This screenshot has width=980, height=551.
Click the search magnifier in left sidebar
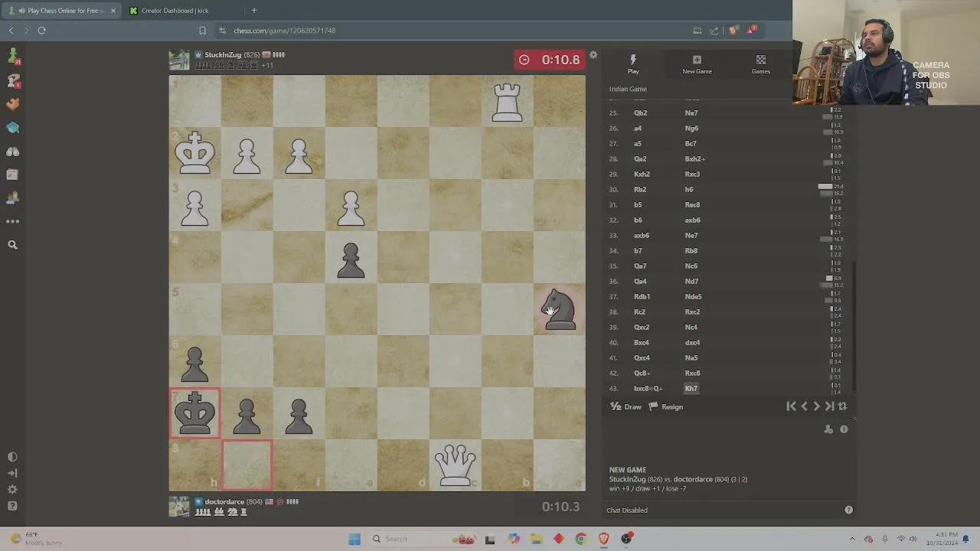click(12, 245)
